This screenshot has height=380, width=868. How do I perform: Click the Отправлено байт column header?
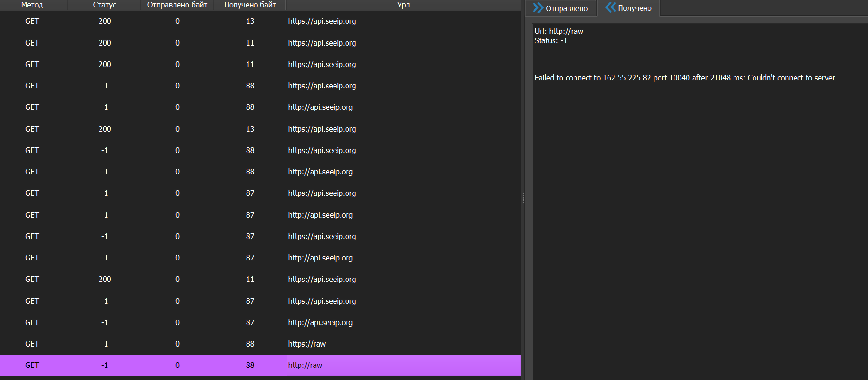click(x=177, y=5)
